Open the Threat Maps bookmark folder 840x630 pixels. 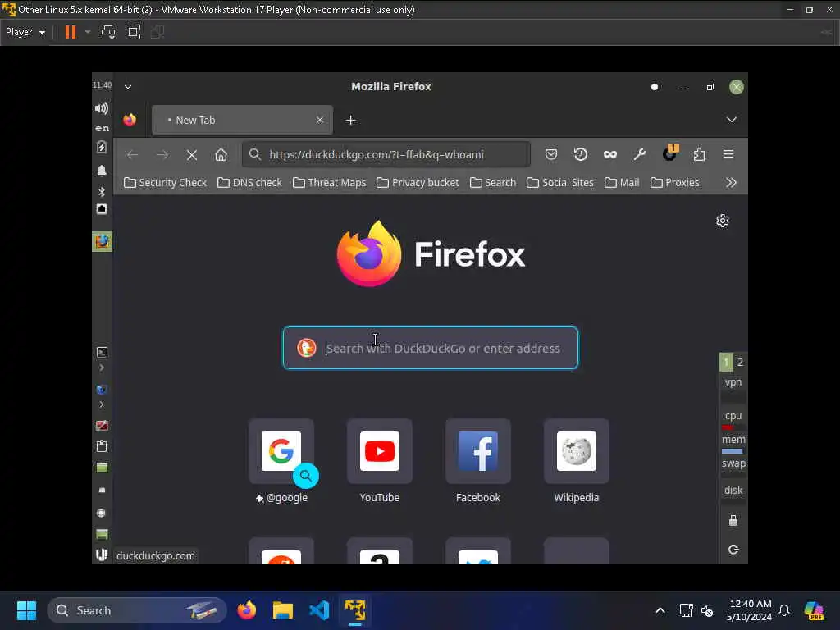[330, 183]
